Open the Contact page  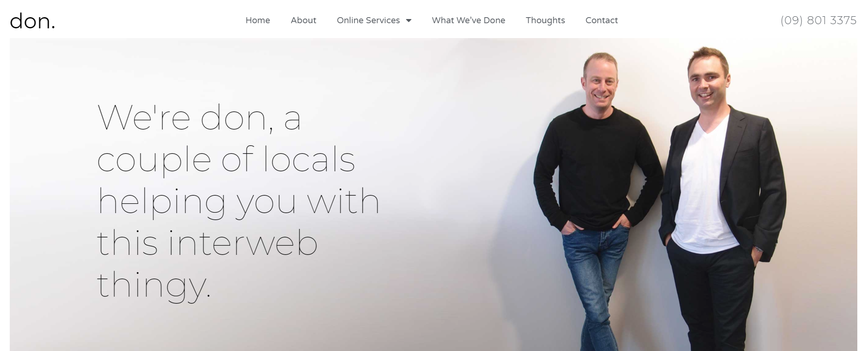(602, 20)
